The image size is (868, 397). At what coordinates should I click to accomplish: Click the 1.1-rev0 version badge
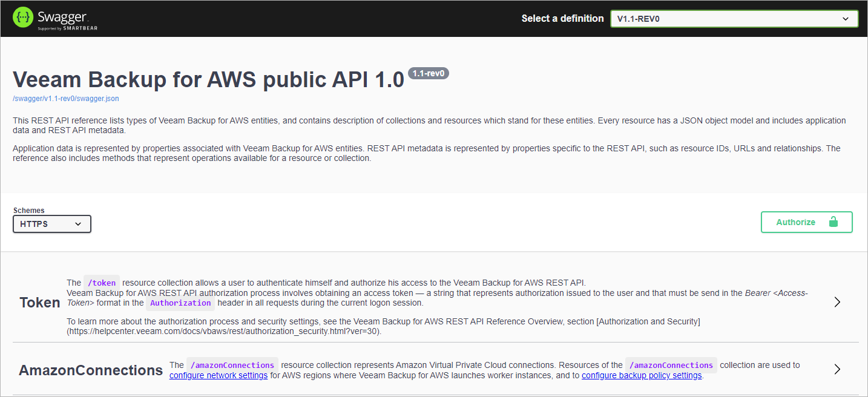[429, 73]
